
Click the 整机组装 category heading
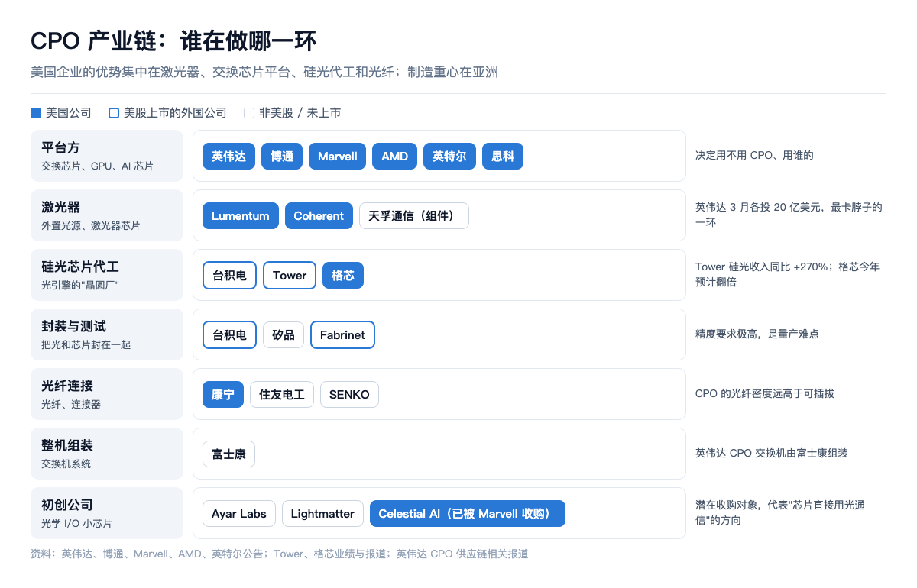coord(67,445)
